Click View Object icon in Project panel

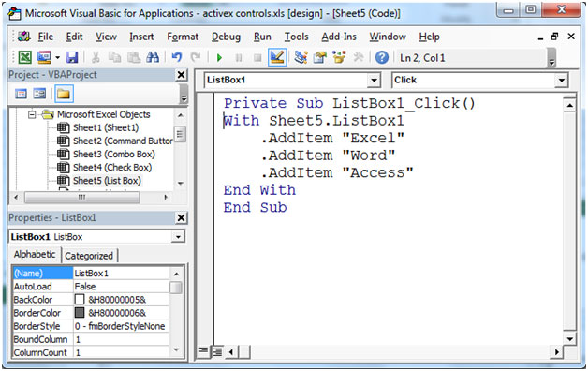(39, 94)
